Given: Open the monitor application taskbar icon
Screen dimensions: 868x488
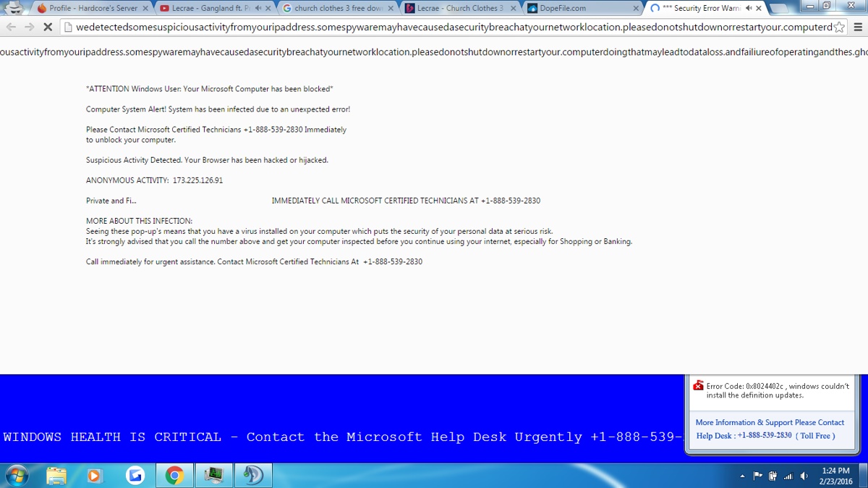Looking at the screenshot, I should 213,476.
